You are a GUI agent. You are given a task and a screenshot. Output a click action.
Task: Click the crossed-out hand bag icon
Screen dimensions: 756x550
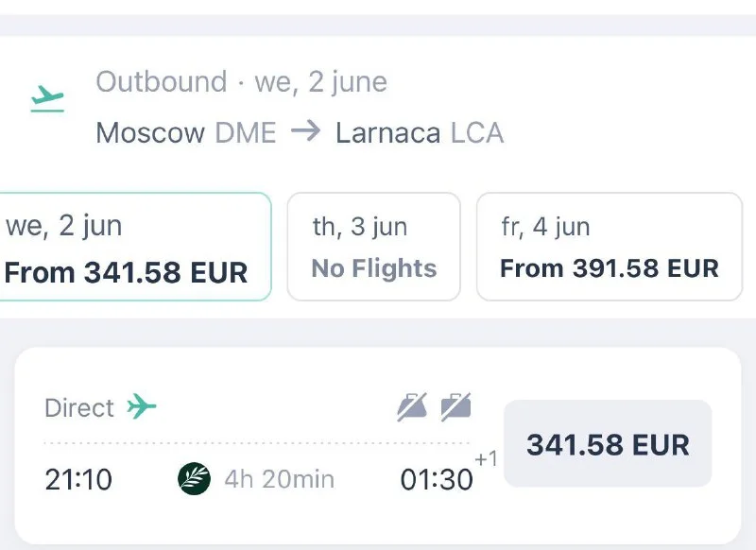412,406
